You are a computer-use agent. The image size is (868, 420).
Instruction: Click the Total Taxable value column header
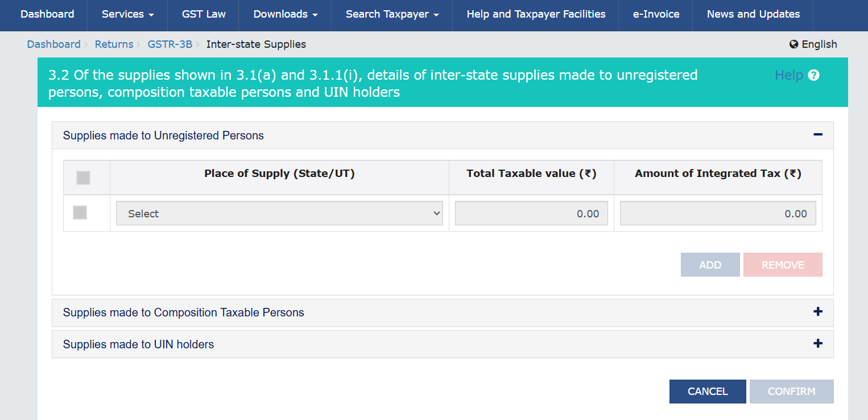531,174
